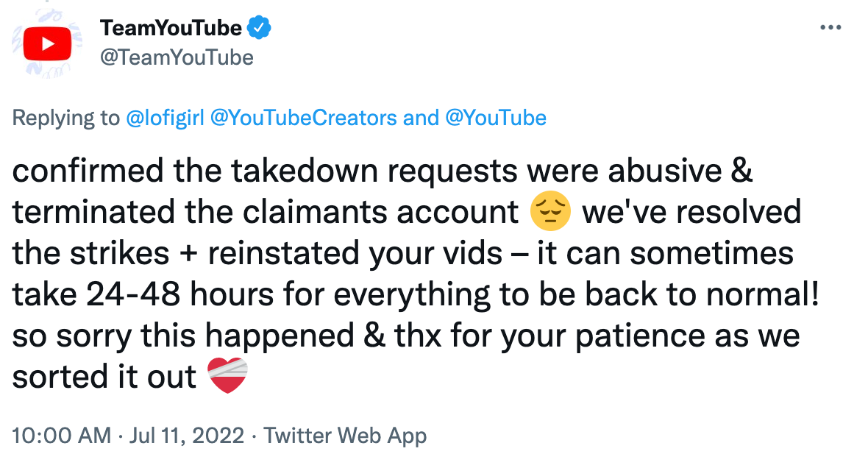Open the tweet via its Jul 11, 2022 timestamp
The image size is (868, 468).
pyautogui.click(x=185, y=435)
